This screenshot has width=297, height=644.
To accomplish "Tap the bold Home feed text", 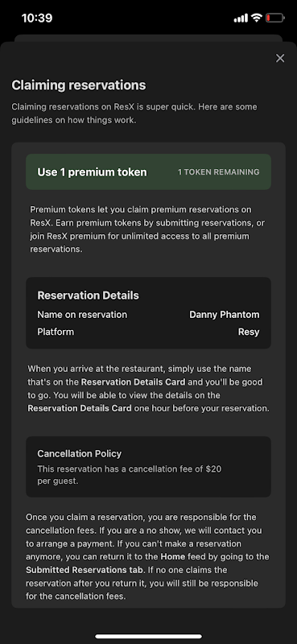I will tap(171, 557).
